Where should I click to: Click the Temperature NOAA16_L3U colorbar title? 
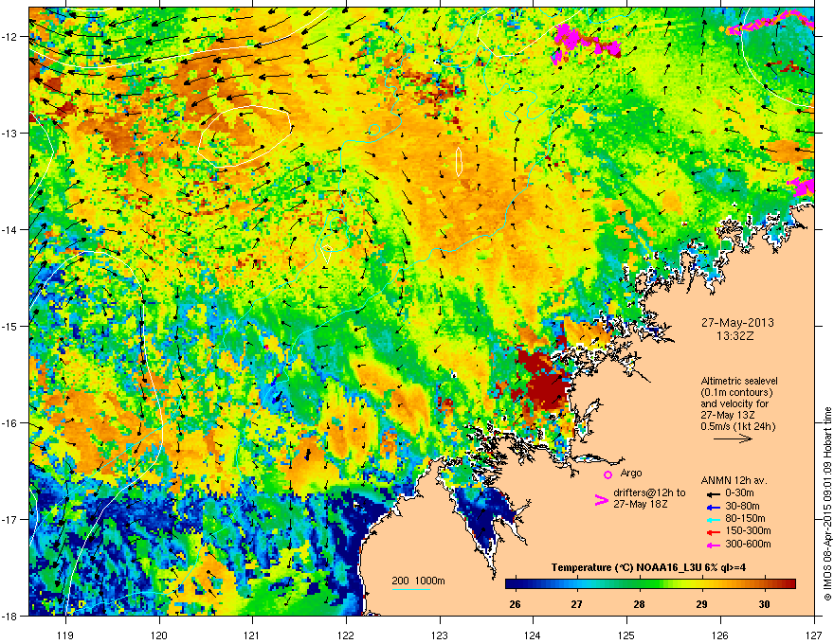pyautogui.click(x=648, y=567)
